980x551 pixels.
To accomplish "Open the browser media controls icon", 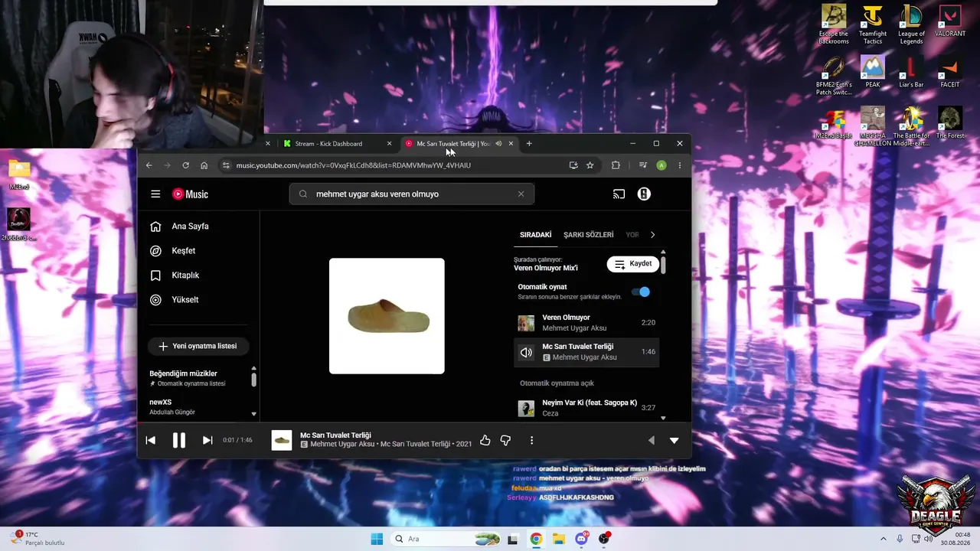I will tap(643, 165).
